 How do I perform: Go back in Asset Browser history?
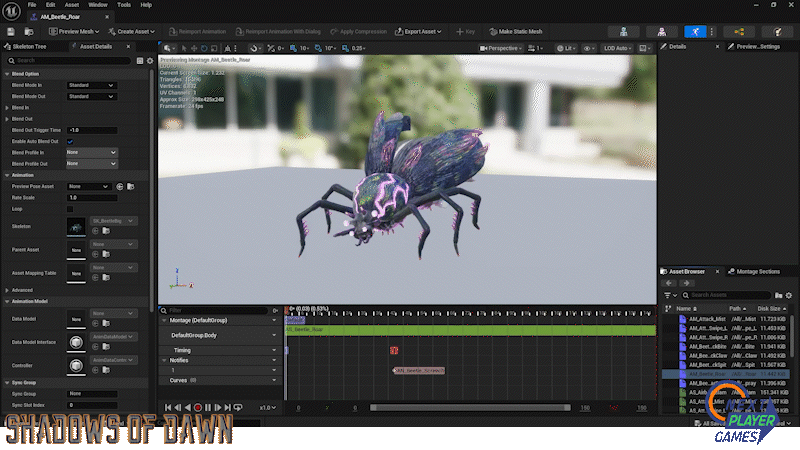pos(668,283)
